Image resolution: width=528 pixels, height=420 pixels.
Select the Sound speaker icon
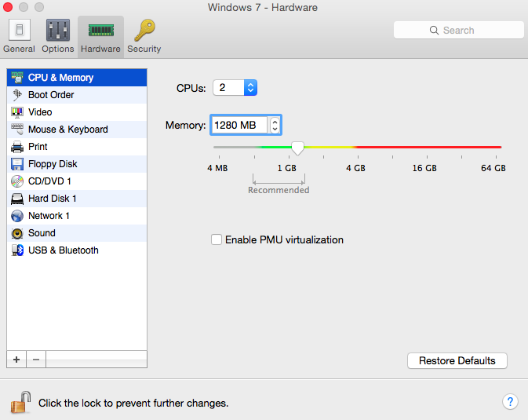tap(17, 233)
